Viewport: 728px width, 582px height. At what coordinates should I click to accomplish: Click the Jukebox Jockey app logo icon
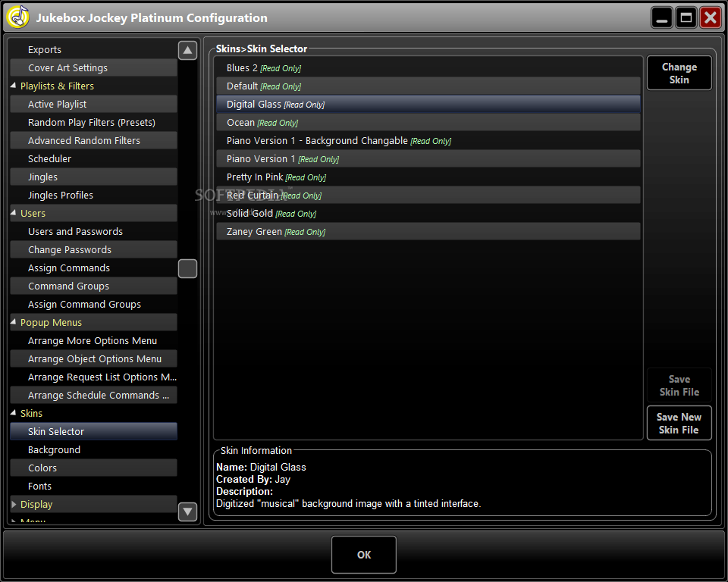17,17
